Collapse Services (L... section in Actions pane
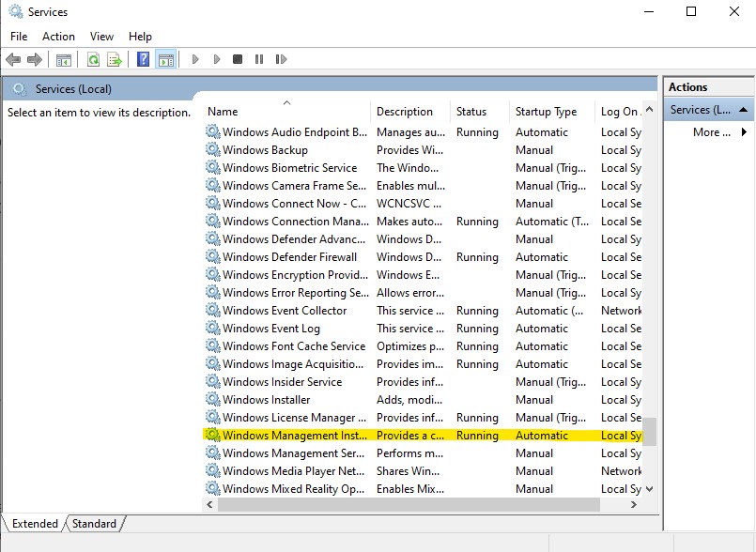The width and height of the screenshot is (756, 552). pos(744,110)
